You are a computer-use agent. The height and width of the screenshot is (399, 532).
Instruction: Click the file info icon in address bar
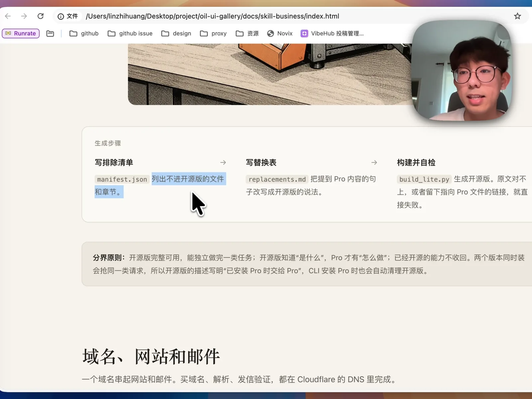(x=61, y=16)
